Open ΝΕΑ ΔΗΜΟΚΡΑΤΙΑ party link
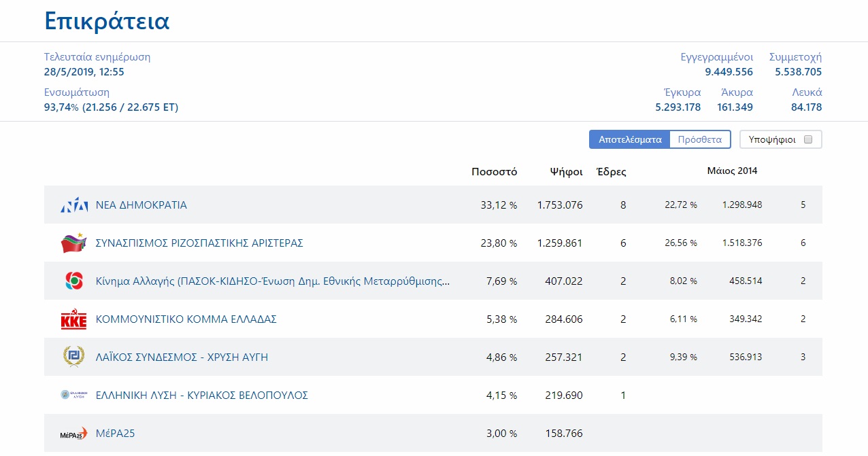 click(141, 205)
